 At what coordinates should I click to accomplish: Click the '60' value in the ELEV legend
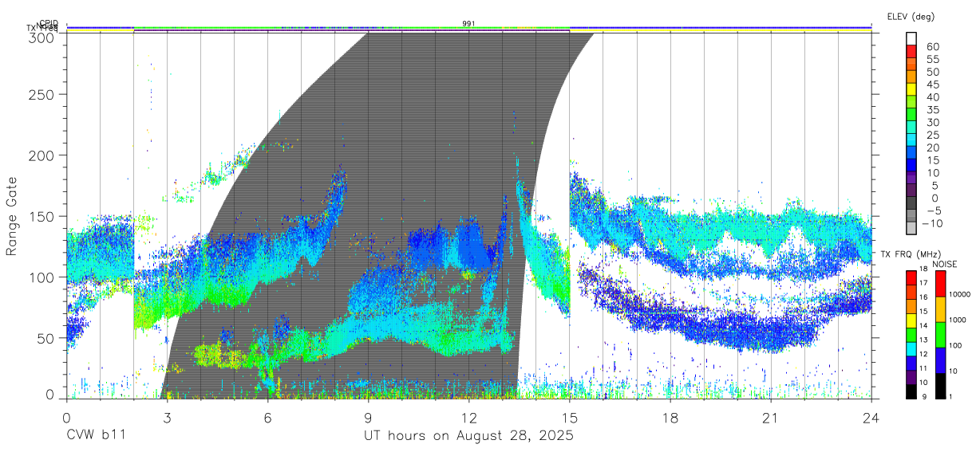coord(932,47)
